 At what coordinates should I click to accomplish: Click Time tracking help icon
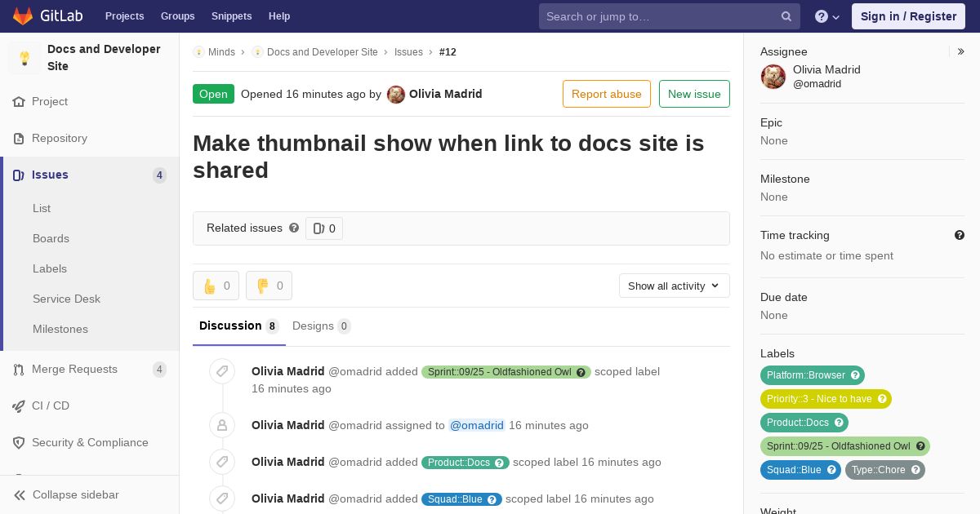[x=960, y=235]
